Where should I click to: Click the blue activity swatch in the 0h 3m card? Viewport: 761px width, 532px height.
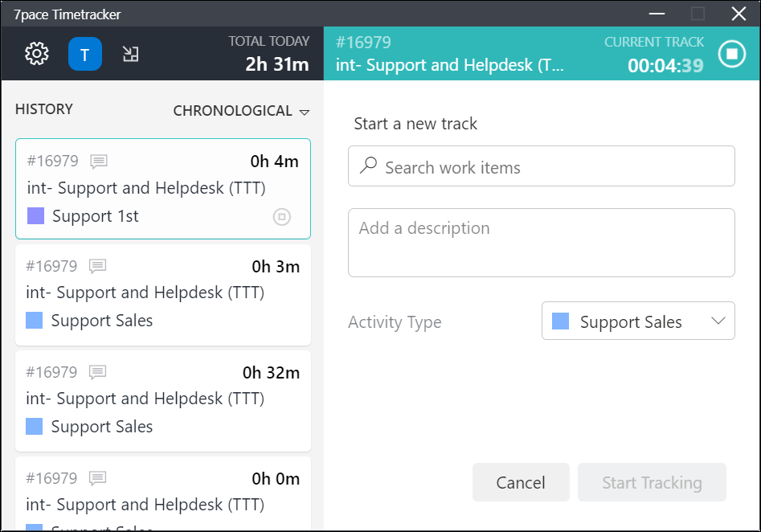(34, 321)
